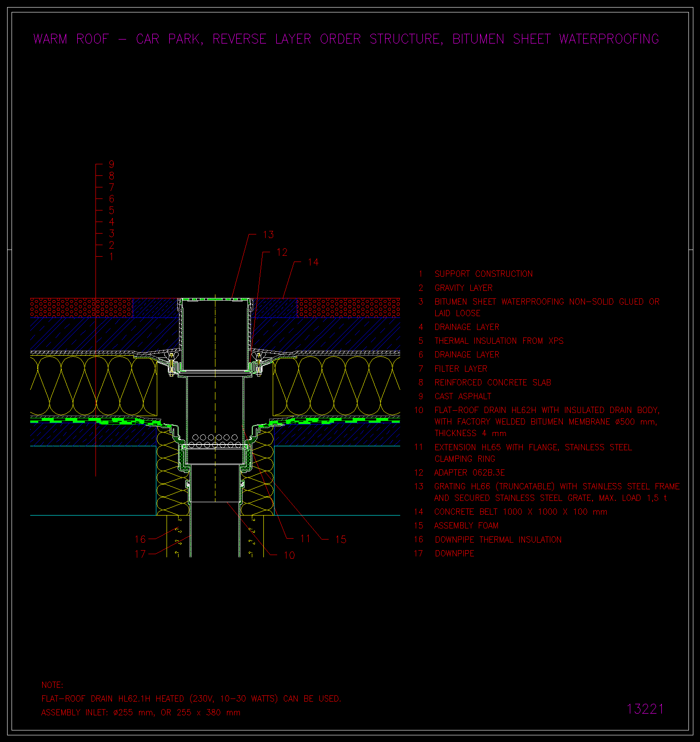Viewport: 700px width, 742px height.
Task: Select layer tick label '1' on the vertical scale
Action: 111,257
